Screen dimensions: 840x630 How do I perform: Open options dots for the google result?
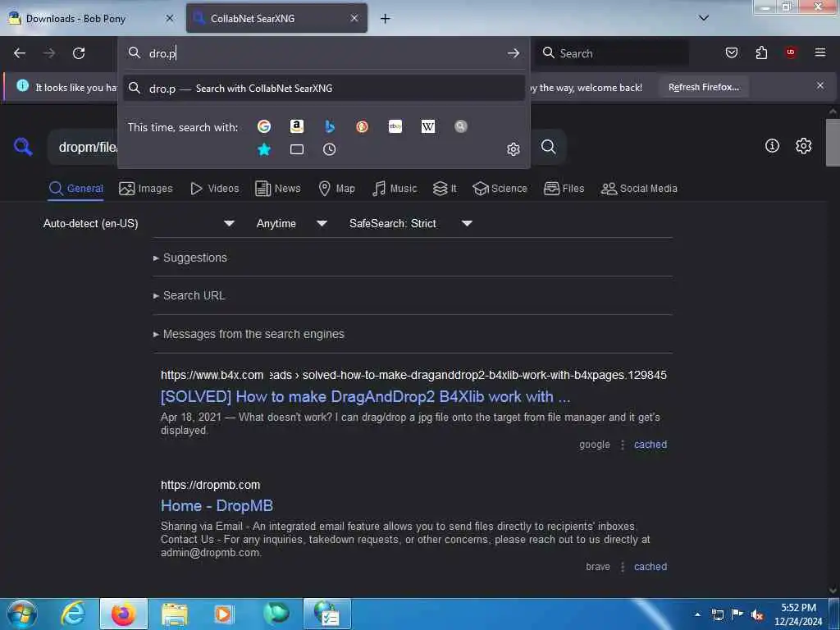(x=623, y=445)
